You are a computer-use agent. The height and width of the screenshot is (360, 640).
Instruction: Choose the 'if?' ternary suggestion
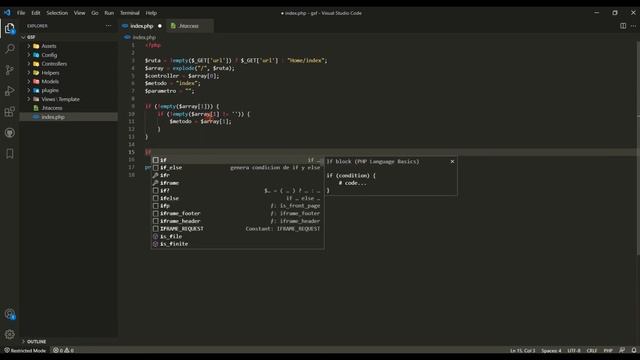(238, 191)
